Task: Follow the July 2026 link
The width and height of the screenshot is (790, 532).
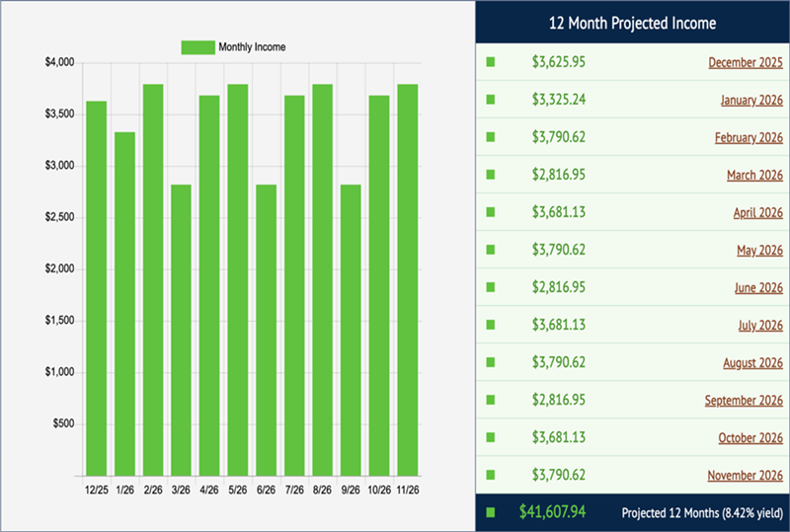Action: (760, 326)
